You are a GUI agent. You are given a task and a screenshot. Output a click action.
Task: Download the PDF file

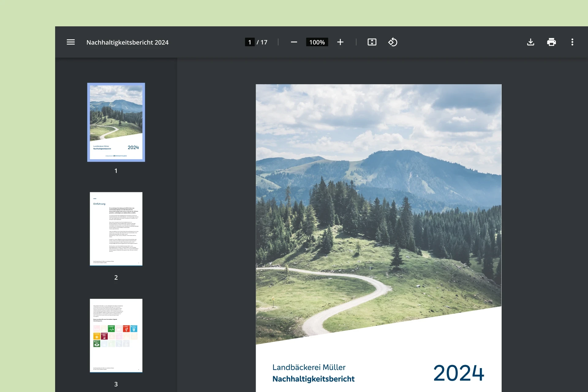[530, 42]
